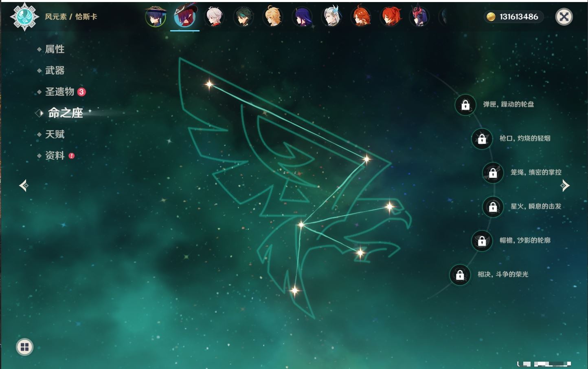Screen dimensions: 588x369
Task: Select the label 笼绳, 缜密的掌控
Action: tap(536, 172)
